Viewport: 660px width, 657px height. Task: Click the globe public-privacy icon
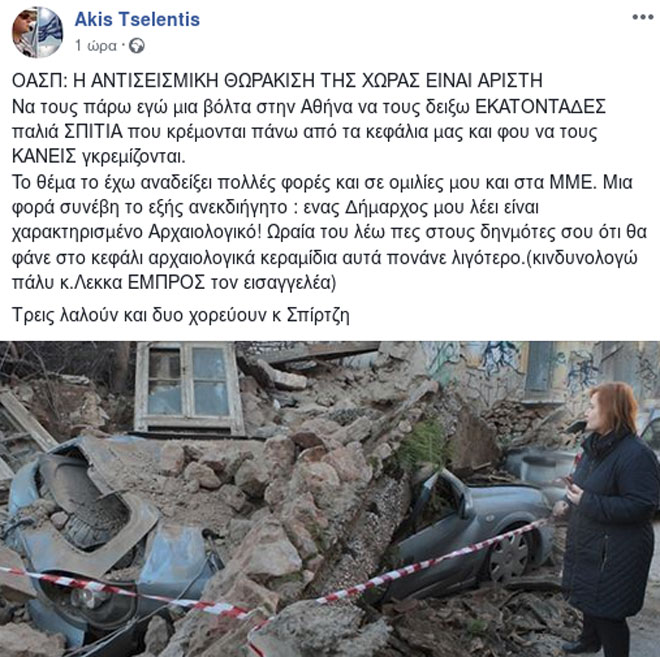point(137,45)
